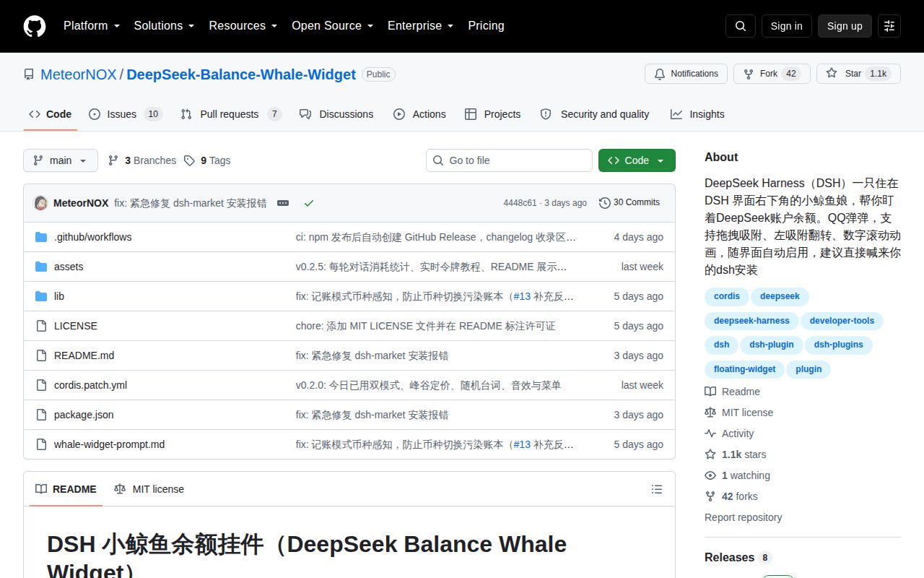Open the Solutions dropdown menu
The image size is (924, 578).
[164, 25]
